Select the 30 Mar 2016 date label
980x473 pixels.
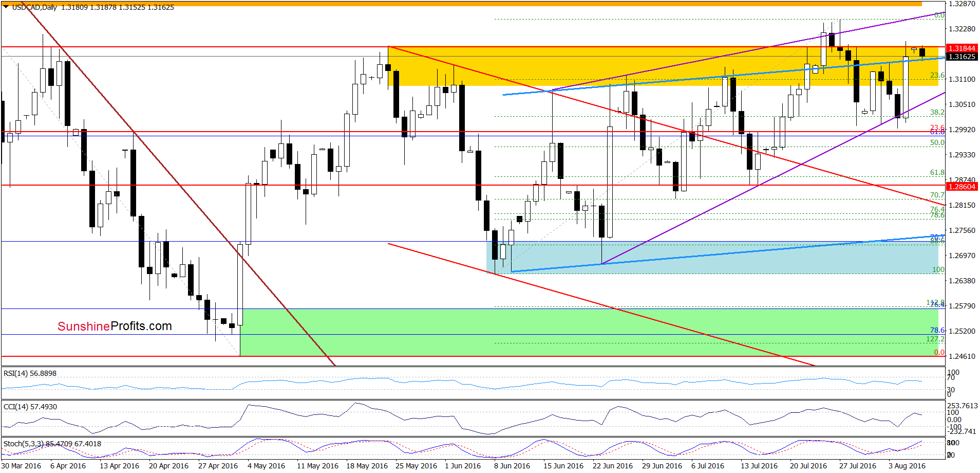(21, 466)
